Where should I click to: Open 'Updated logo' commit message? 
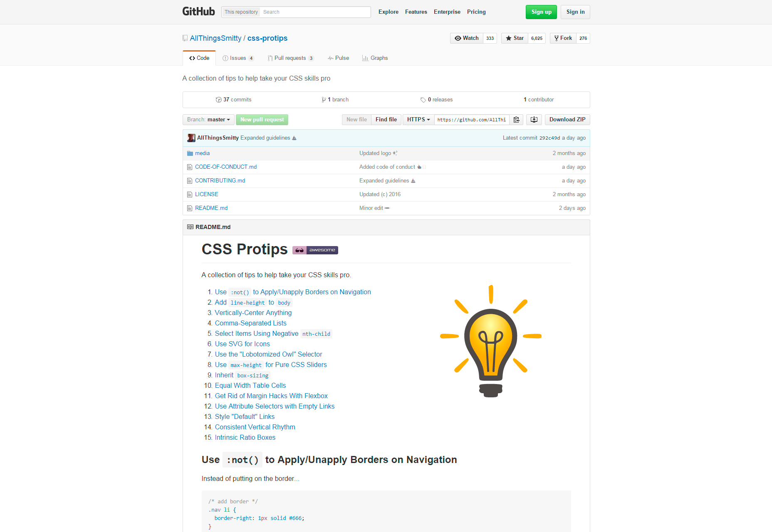tap(375, 153)
